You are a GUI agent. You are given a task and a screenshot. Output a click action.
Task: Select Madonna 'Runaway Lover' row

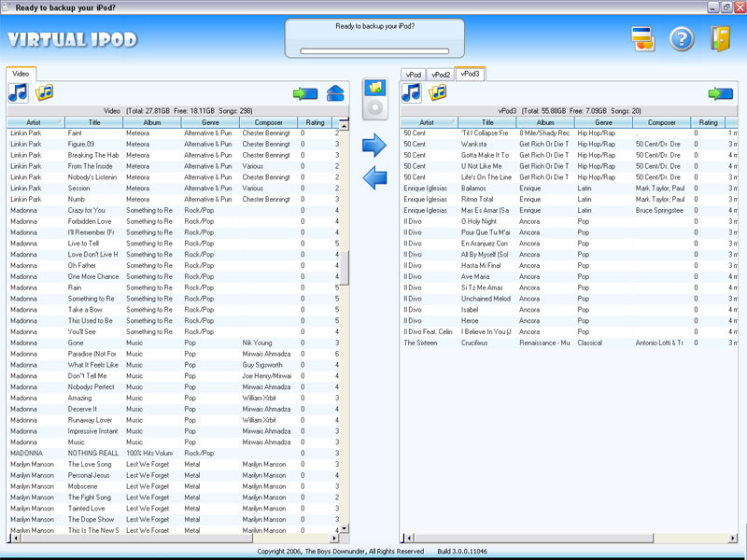point(174,420)
